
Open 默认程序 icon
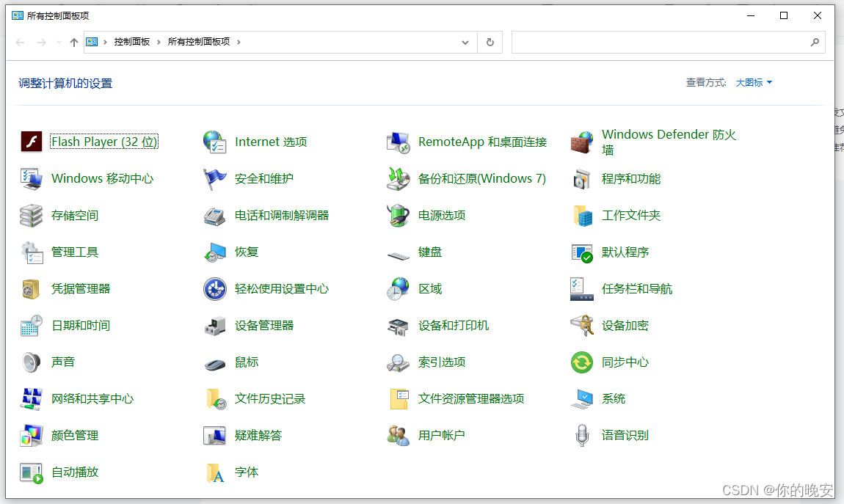tap(582, 253)
